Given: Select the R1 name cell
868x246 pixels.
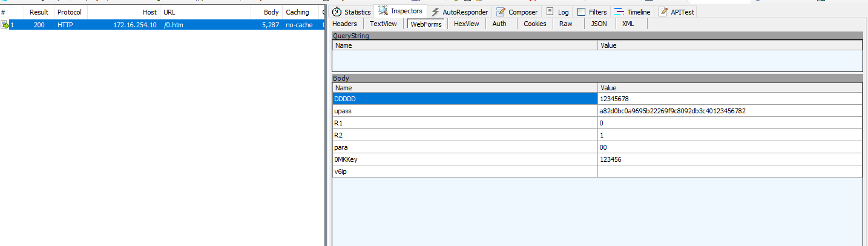Looking at the screenshot, I should coord(465,123).
